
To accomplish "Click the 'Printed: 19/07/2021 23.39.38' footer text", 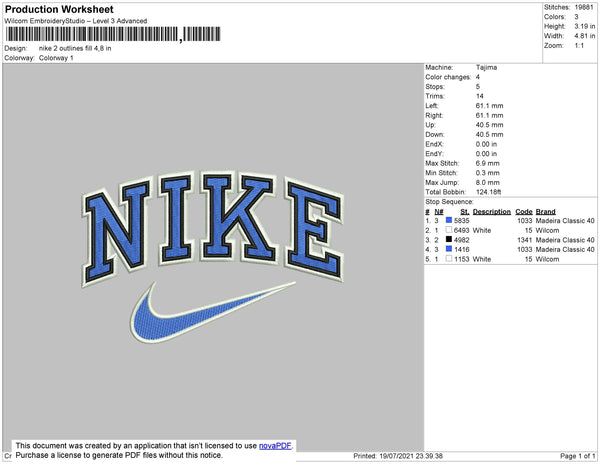I will pos(398,456).
